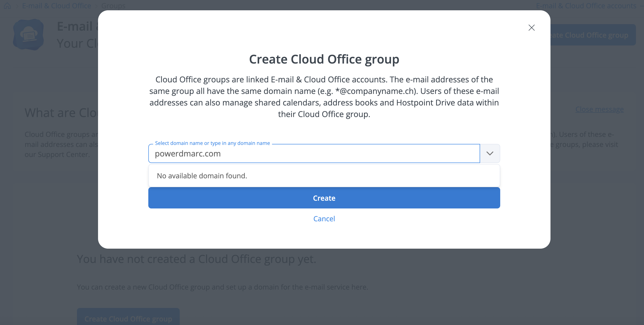Expand the domain name dropdown chevron
Screen dimensions: 644x325
click(490, 153)
